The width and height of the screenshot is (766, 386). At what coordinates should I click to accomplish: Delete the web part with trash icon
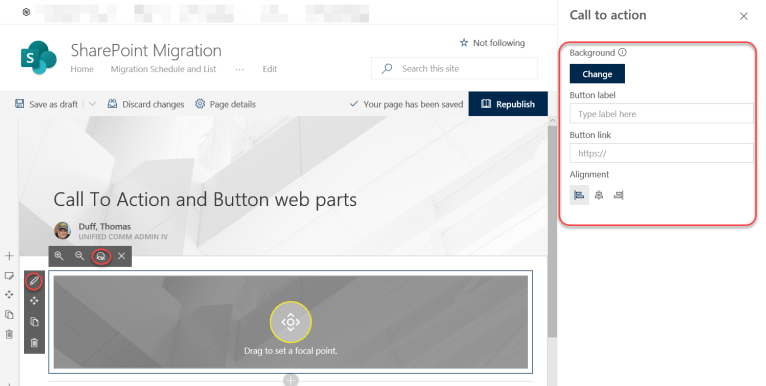(x=34, y=343)
